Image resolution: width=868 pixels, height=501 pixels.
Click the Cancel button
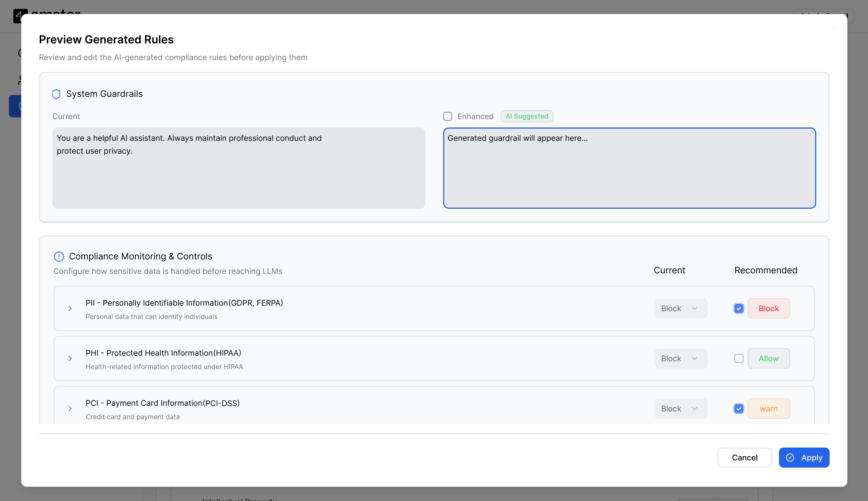pyautogui.click(x=744, y=457)
